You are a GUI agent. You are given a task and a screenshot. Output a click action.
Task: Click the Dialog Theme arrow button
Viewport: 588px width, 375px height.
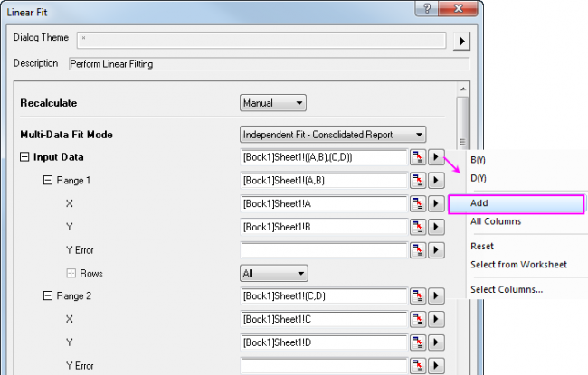point(462,41)
